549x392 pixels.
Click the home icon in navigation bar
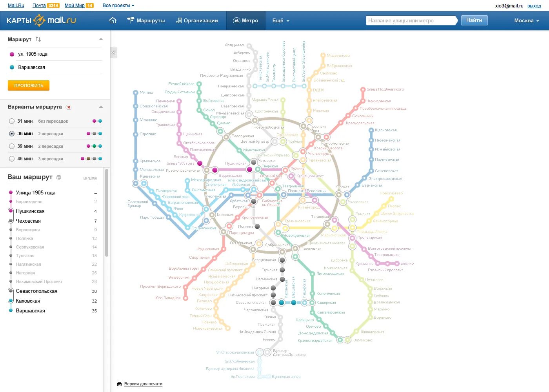[x=113, y=20]
